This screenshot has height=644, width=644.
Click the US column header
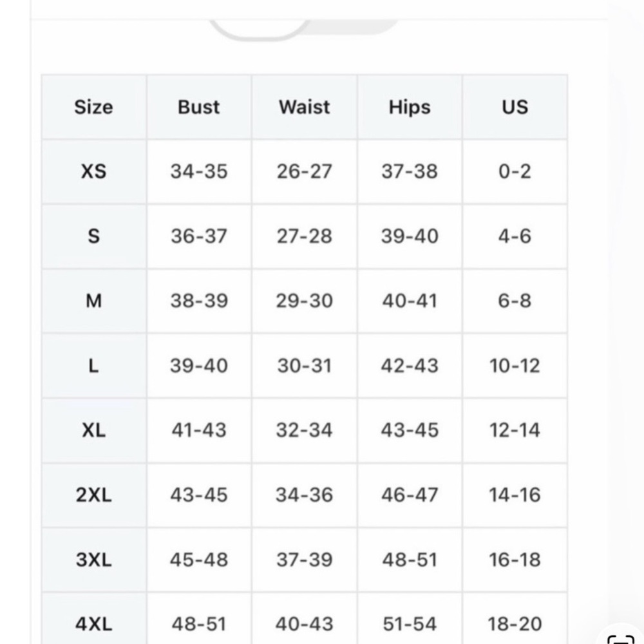point(515,107)
